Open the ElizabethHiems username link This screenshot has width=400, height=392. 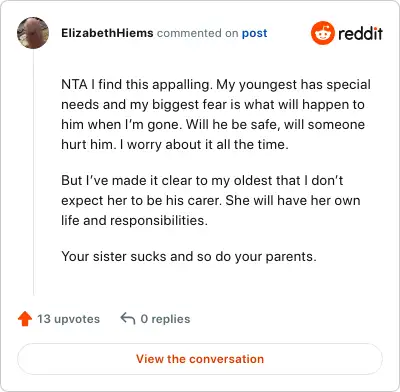(x=107, y=33)
